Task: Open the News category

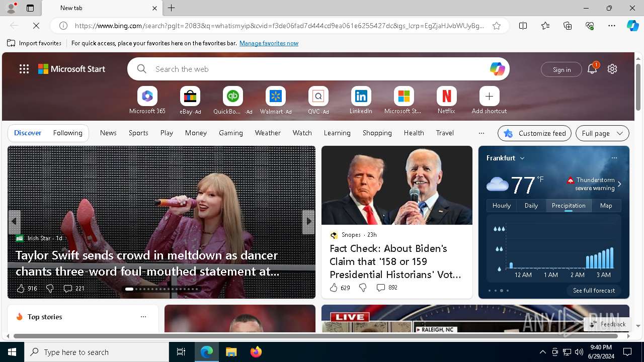Action: click(x=108, y=133)
